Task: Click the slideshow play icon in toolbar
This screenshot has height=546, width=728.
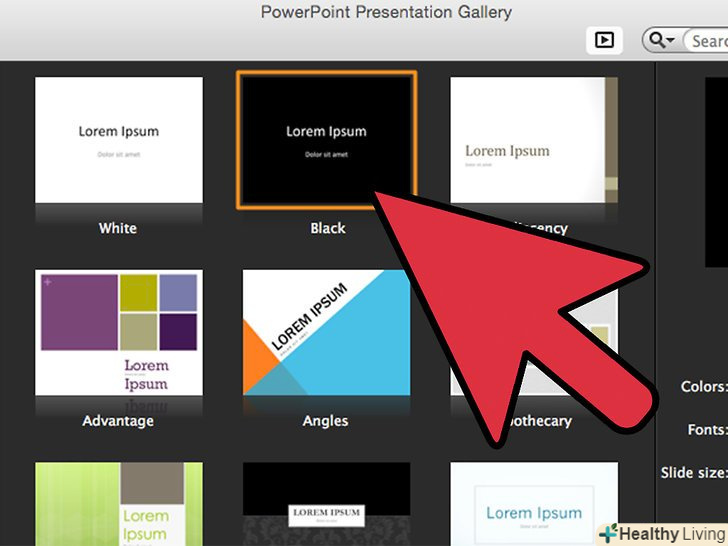Action: coord(604,40)
